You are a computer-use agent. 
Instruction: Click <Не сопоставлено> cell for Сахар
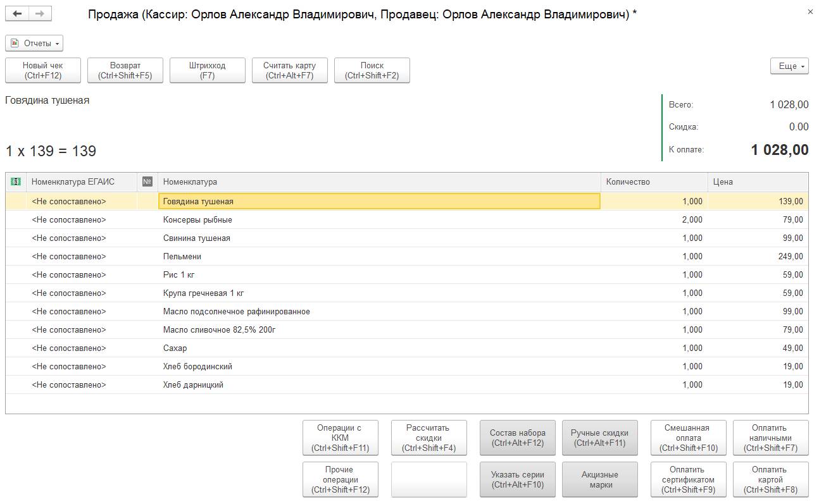(x=82, y=348)
